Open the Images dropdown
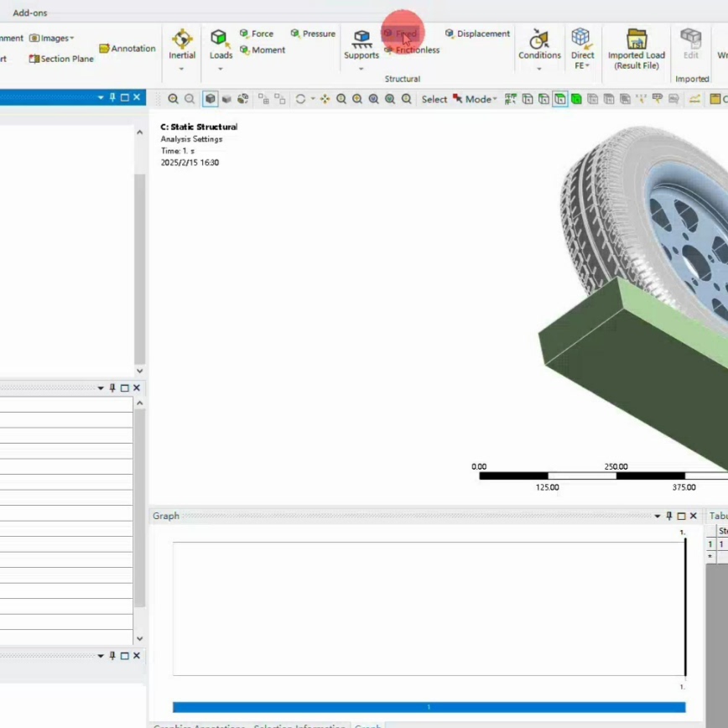The width and height of the screenshot is (728, 728). (x=51, y=38)
